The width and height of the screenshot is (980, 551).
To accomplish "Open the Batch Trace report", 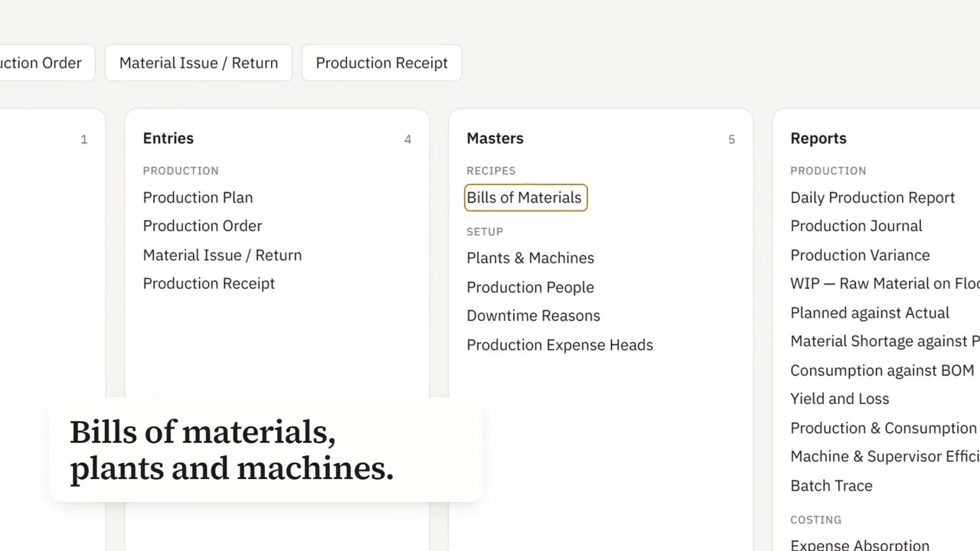I will 831,485.
